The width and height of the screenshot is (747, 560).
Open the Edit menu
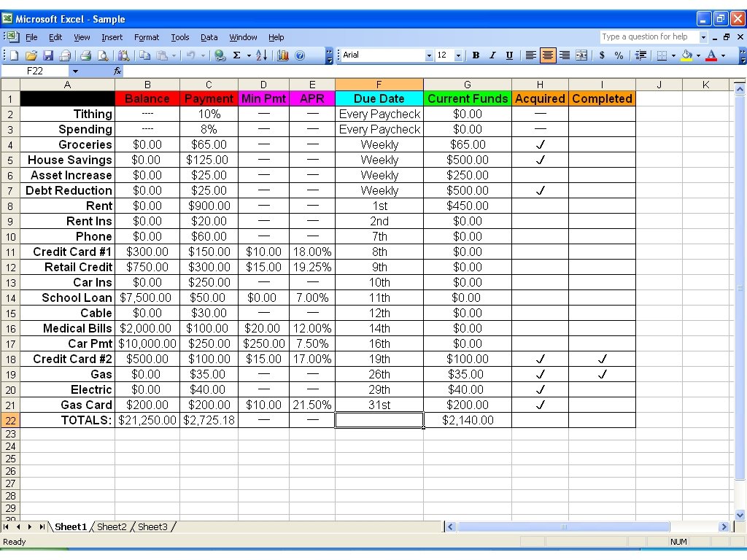click(55, 37)
